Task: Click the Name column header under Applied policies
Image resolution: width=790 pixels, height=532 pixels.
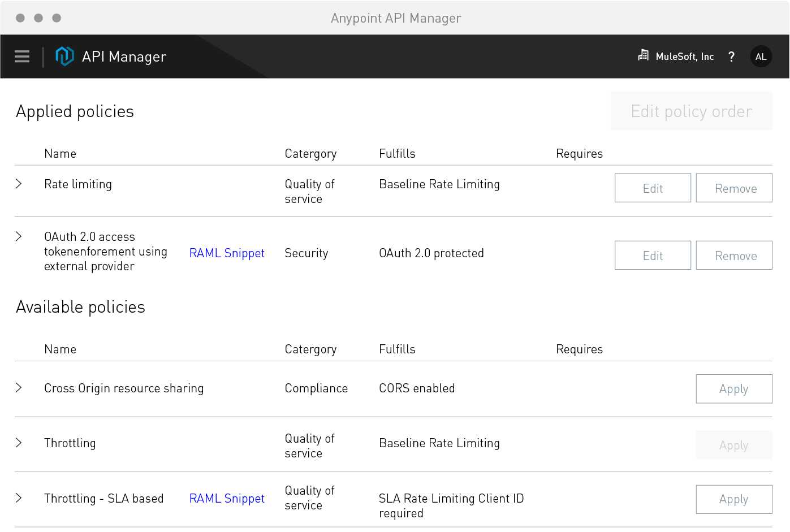Action: [x=60, y=153]
